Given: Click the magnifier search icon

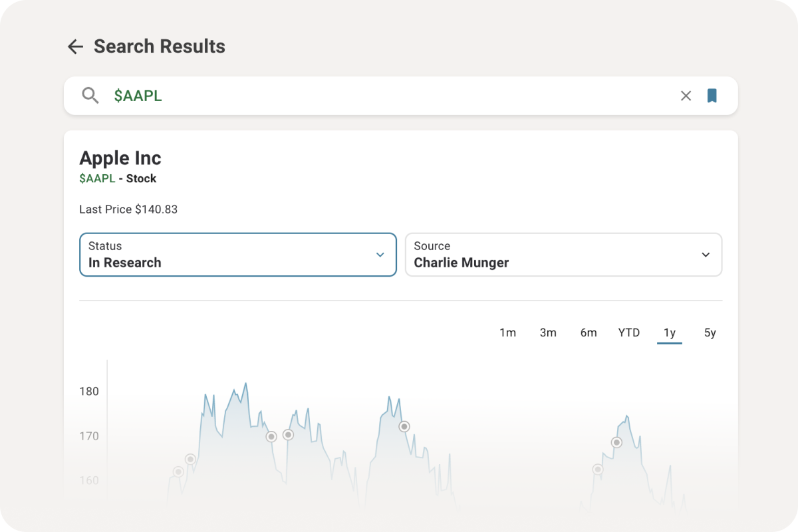Looking at the screenshot, I should pyautogui.click(x=90, y=95).
